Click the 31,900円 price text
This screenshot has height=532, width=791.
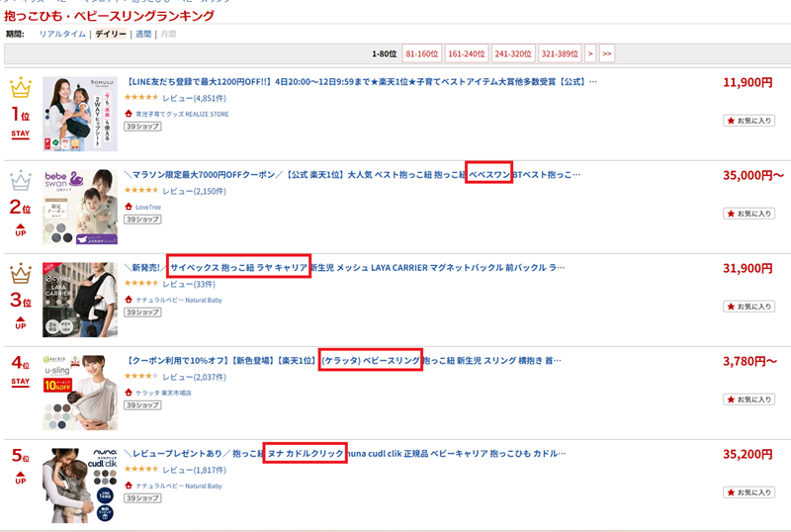[747, 268]
